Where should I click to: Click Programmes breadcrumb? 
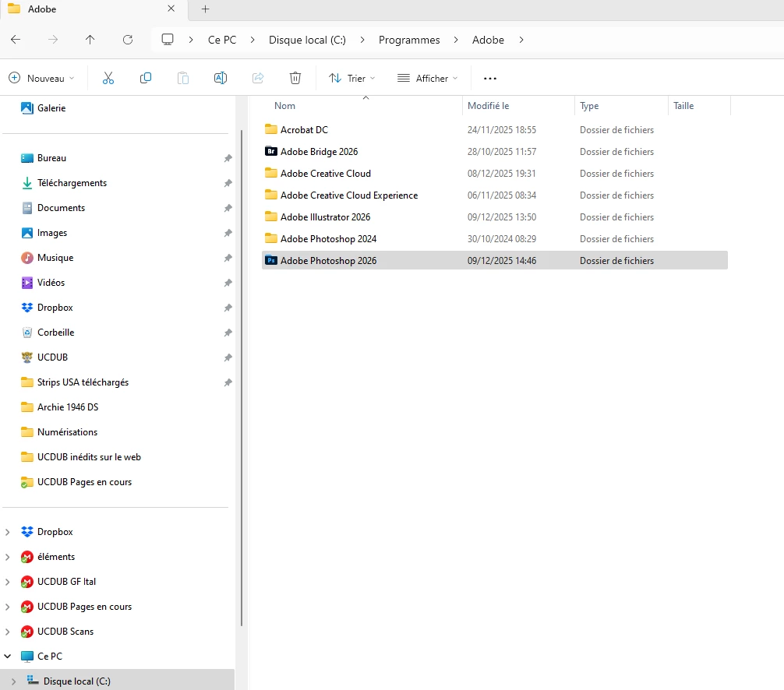tap(409, 40)
